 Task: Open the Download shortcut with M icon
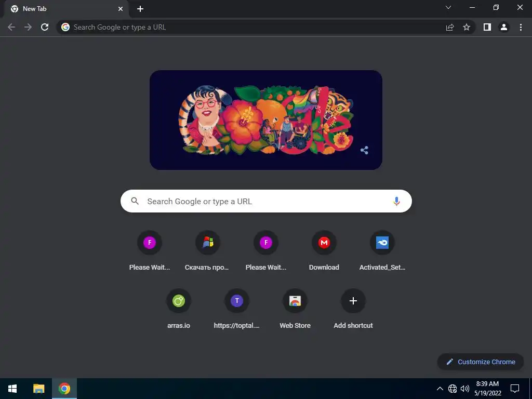tap(324, 251)
